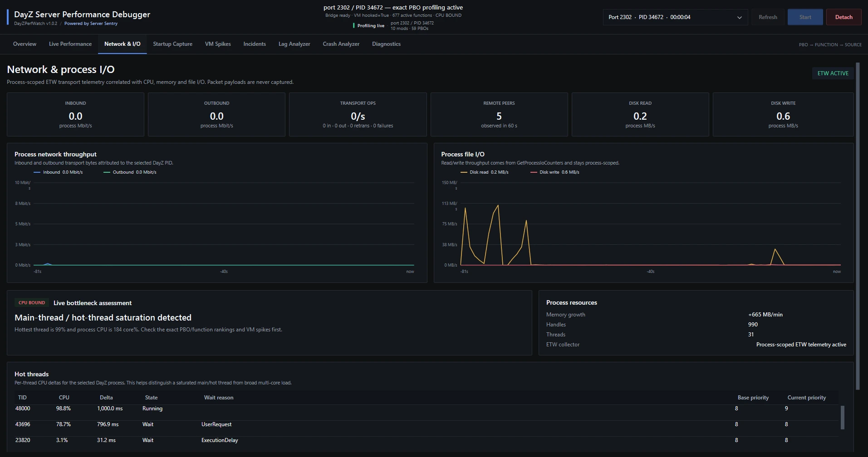Go to VM Spikes tab
Viewport: 868px width, 457px height.
(x=218, y=44)
